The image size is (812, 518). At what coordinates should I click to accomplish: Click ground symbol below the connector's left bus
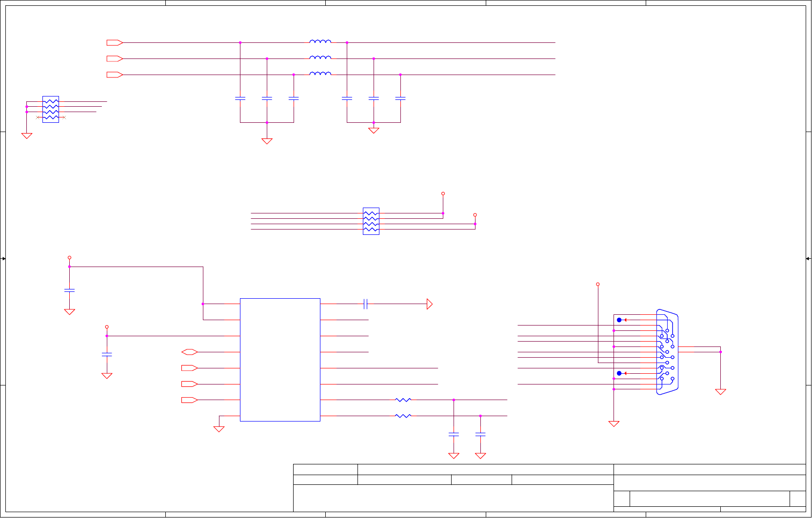click(614, 424)
